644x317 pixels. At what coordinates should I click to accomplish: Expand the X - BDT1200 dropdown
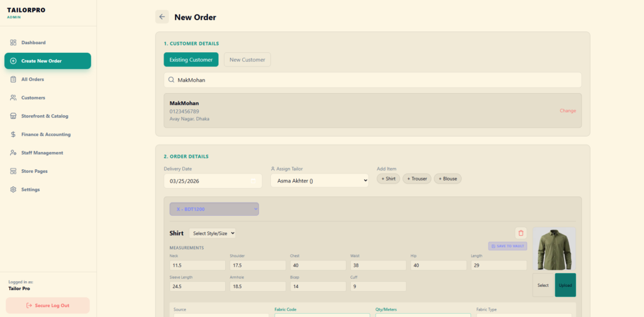(214, 209)
